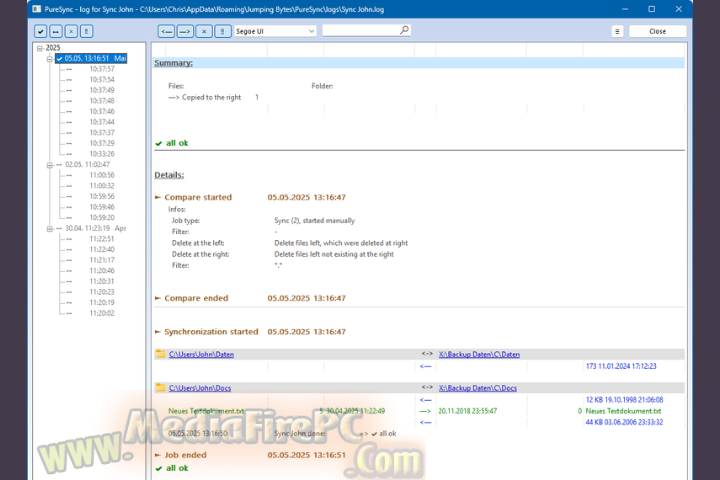
Task: Open the 10:59:20 log entry
Action: pos(102,218)
